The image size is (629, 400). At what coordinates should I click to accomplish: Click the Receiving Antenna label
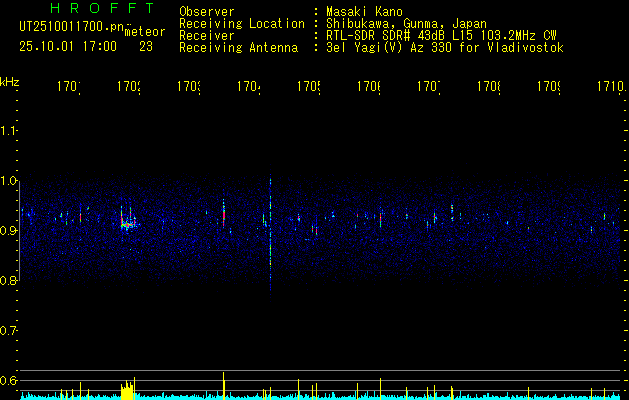pos(238,48)
